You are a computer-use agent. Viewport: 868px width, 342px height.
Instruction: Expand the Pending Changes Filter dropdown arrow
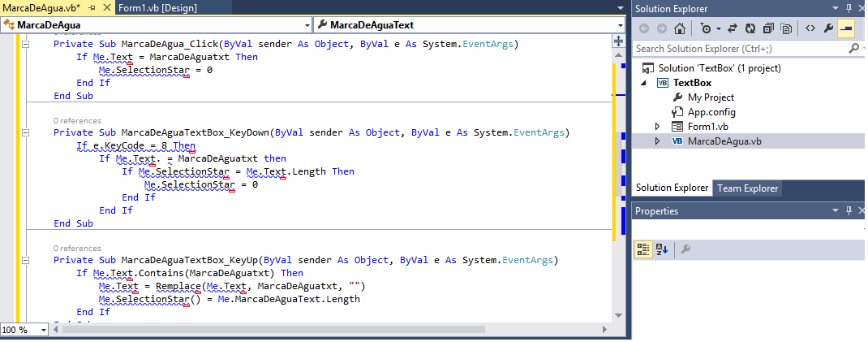coord(719,28)
